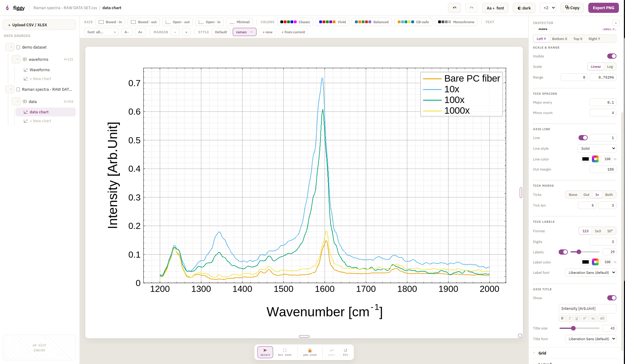Open the Line style dropdown
Viewport: 625px width, 364px height.
[597, 149]
